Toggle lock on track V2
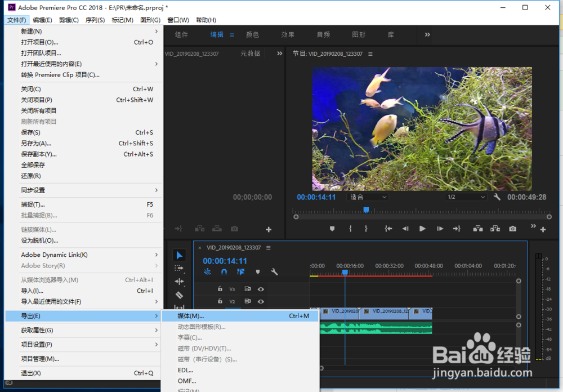 220,301
